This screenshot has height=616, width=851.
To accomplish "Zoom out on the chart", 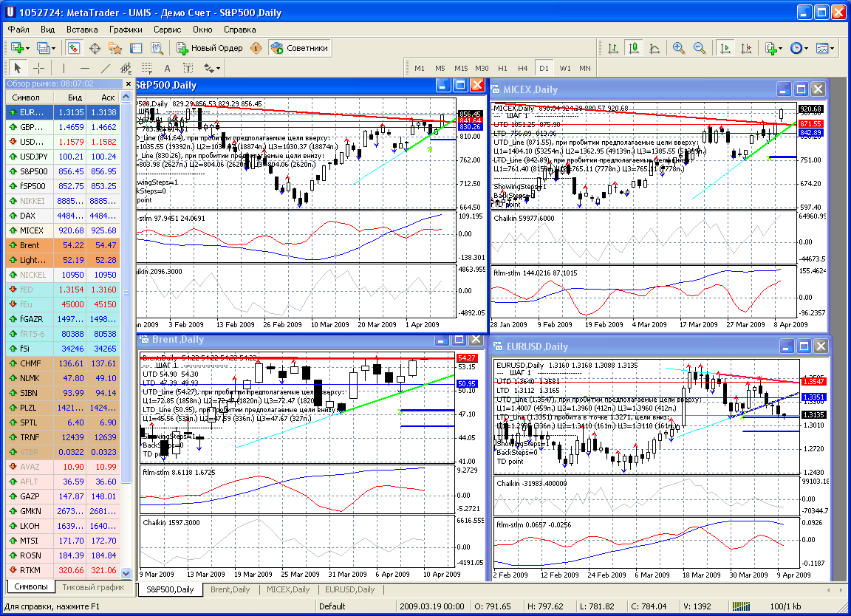I will pos(700,48).
